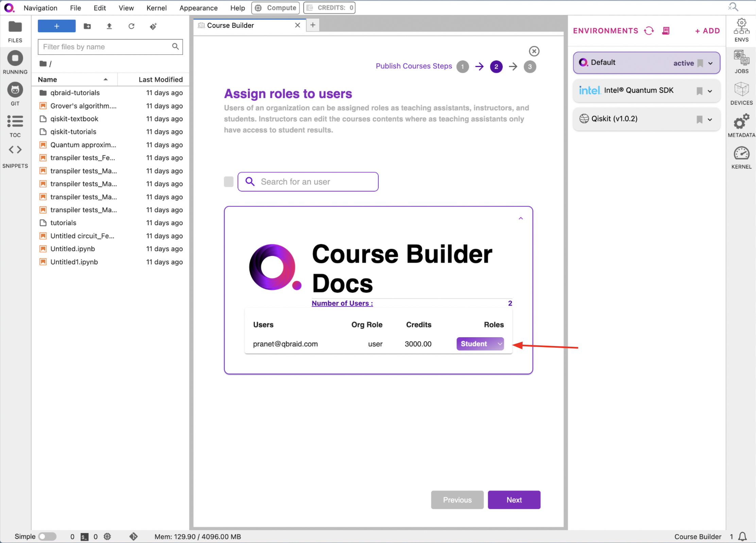Click the user search icon top right
This screenshot has width=756, height=543.
click(x=734, y=7)
